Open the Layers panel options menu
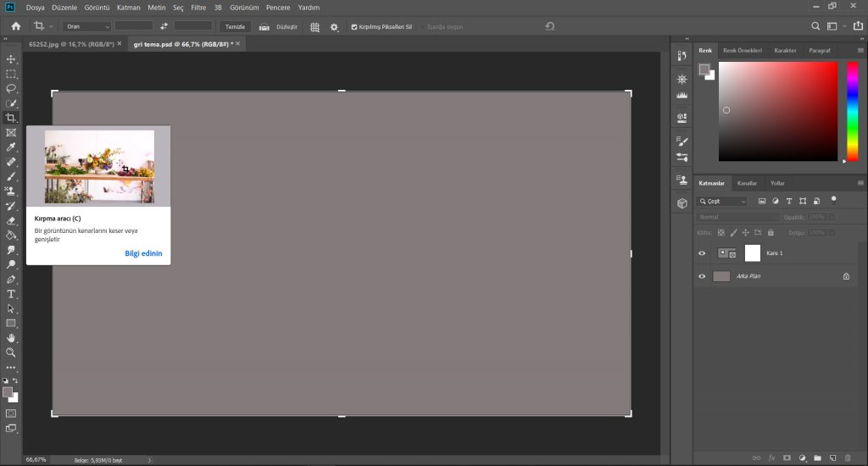This screenshot has height=466, width=868. 860,183
